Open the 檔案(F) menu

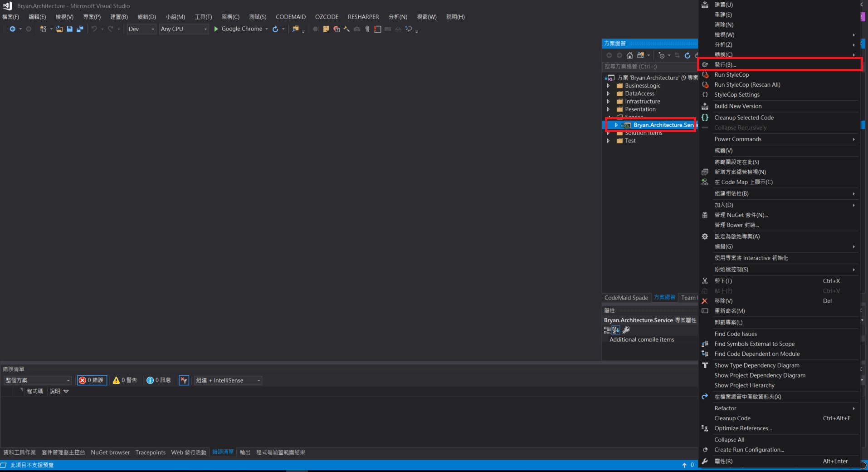[11, 17]
